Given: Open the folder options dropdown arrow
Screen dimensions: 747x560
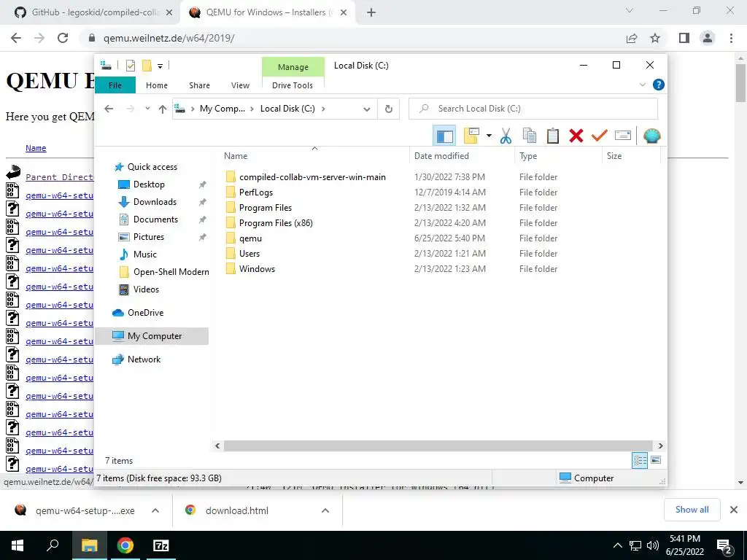Looking at the screenshot, I should (x=489, y=136).
